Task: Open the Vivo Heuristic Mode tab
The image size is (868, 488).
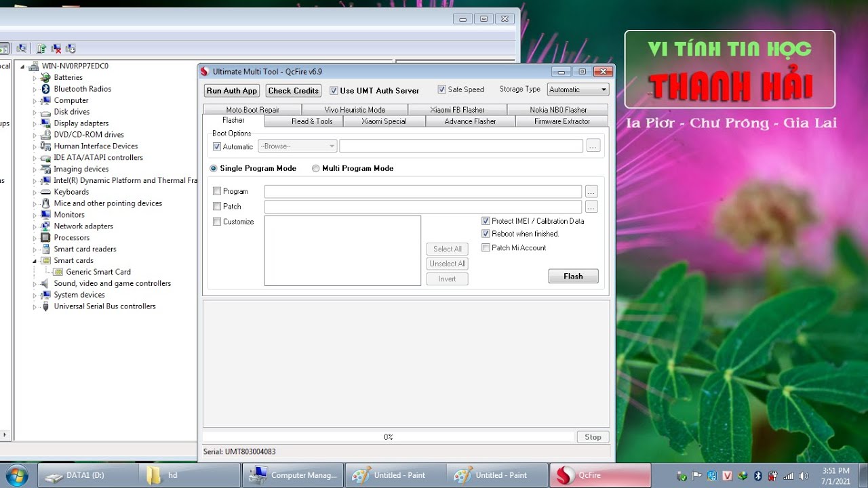Action: 355,110
